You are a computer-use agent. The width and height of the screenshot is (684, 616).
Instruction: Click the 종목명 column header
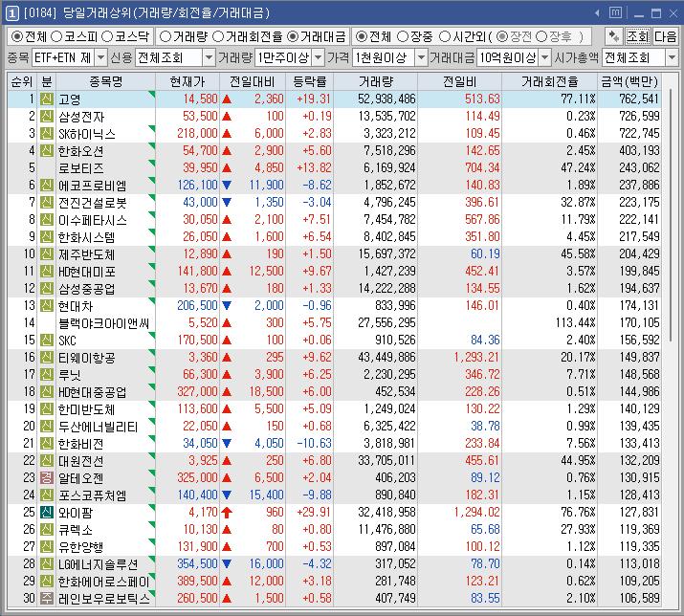tap(105, 81)
